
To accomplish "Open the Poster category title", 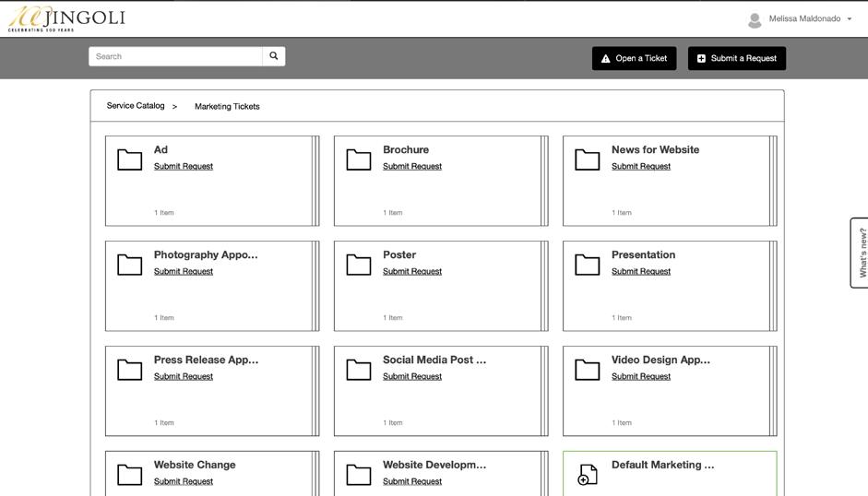I will coord(399,254).
